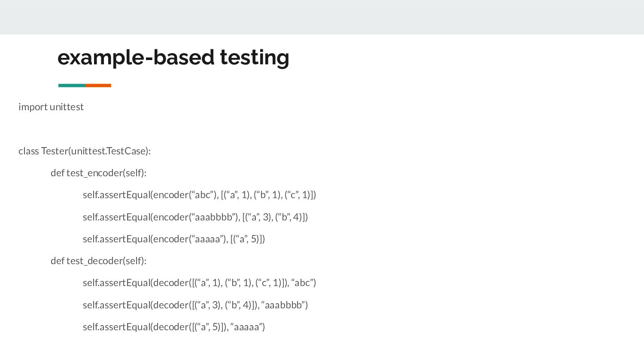Click the word "testing" in the title
This screenshot has height=362, width=644.
(255, 57)
